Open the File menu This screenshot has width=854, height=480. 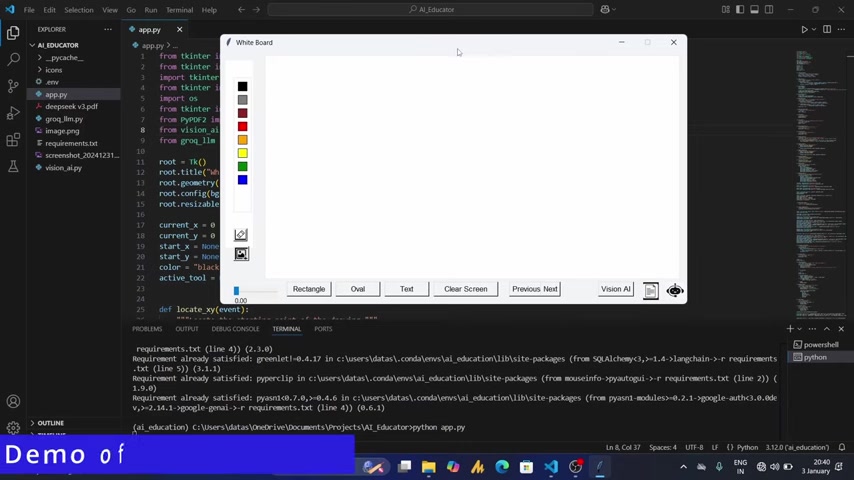[x=29, y=10]
